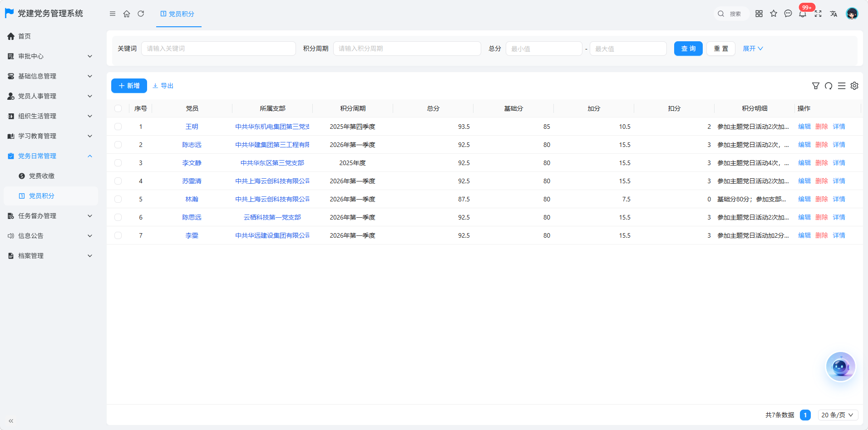This screenshot has height=430, width=868.
Task: Toggle fullscreen mode icon
Action: coord(818,14)
